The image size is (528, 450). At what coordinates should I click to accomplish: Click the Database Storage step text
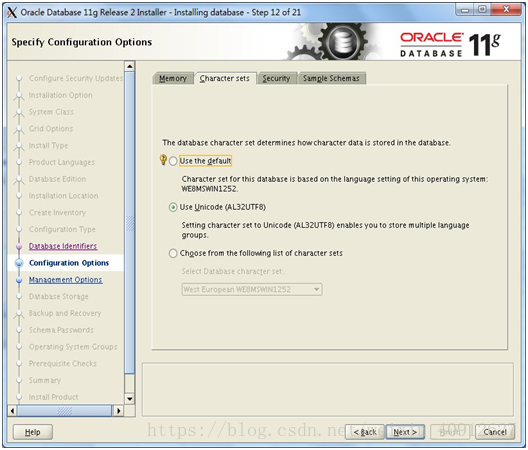[59, 296]
